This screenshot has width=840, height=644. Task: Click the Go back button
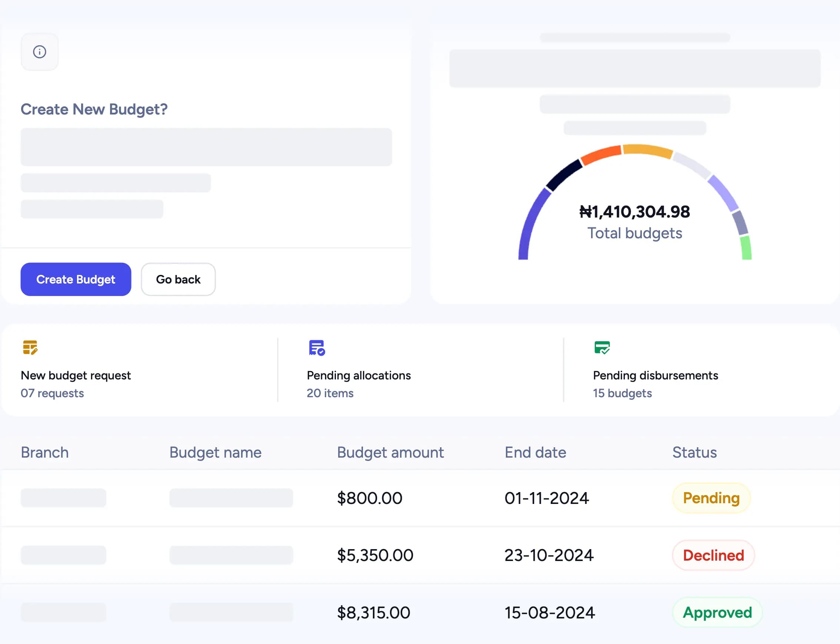(x=178, y=279)
